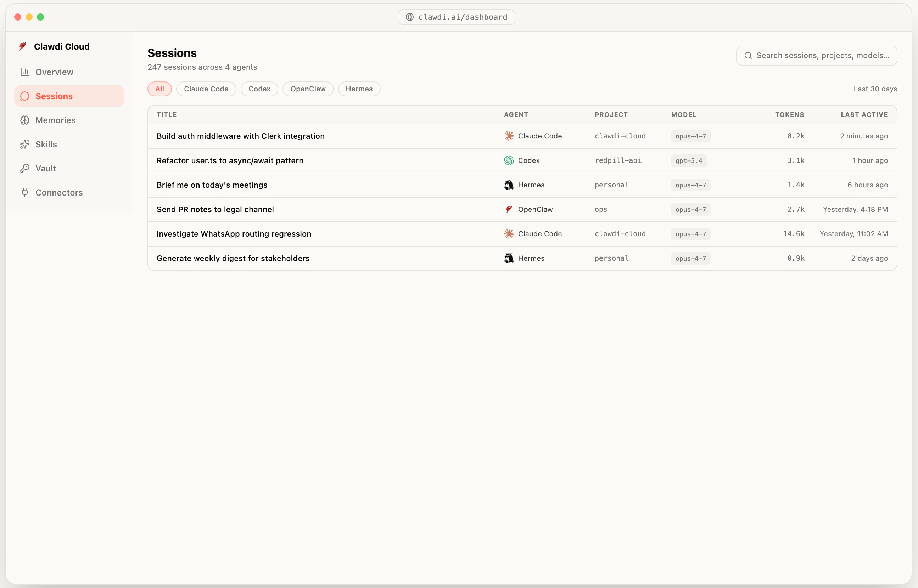
Task: Open the session Investigate WhatsApp routing regression
Action: 234,234
